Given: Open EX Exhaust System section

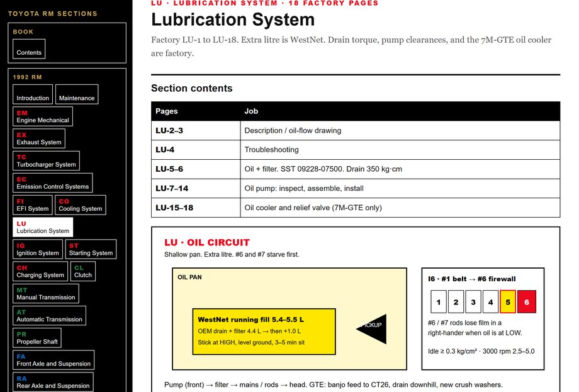Looking at the screenshot, I should pos(39,139).
